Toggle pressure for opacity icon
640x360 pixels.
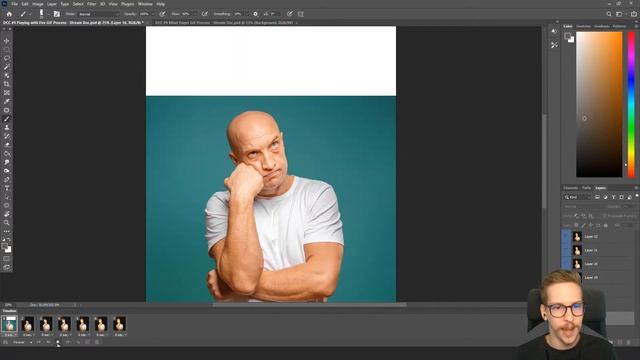click(162, 14)
